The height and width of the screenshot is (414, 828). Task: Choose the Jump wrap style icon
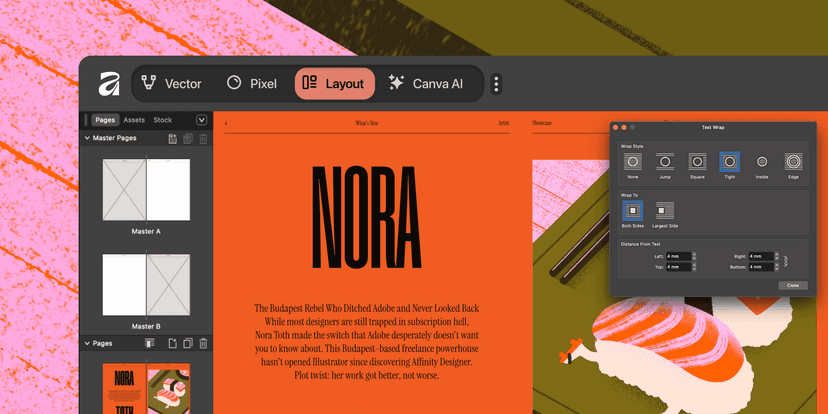click(664, 161)
